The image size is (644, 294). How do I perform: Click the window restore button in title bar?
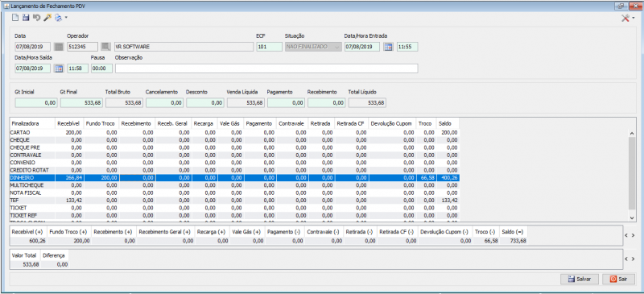coord(621,6)
